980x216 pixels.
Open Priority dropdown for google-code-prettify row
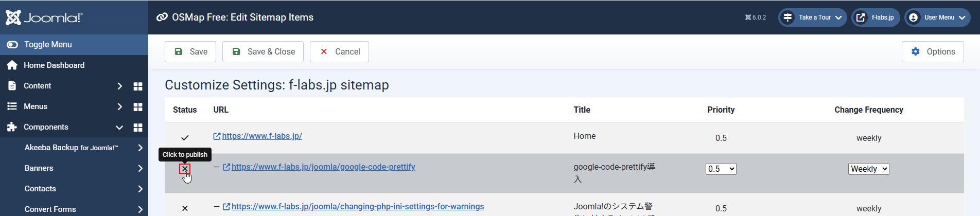click(721, 169)
